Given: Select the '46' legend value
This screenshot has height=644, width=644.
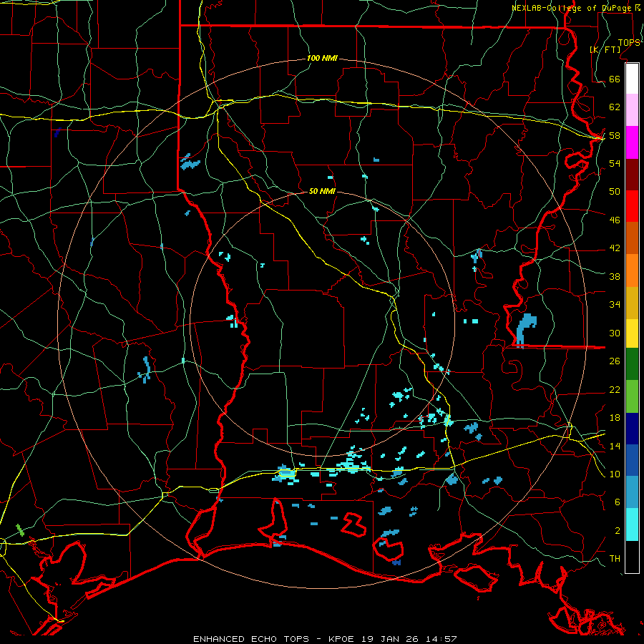Looking at the screenshot, I should [615, 220].
